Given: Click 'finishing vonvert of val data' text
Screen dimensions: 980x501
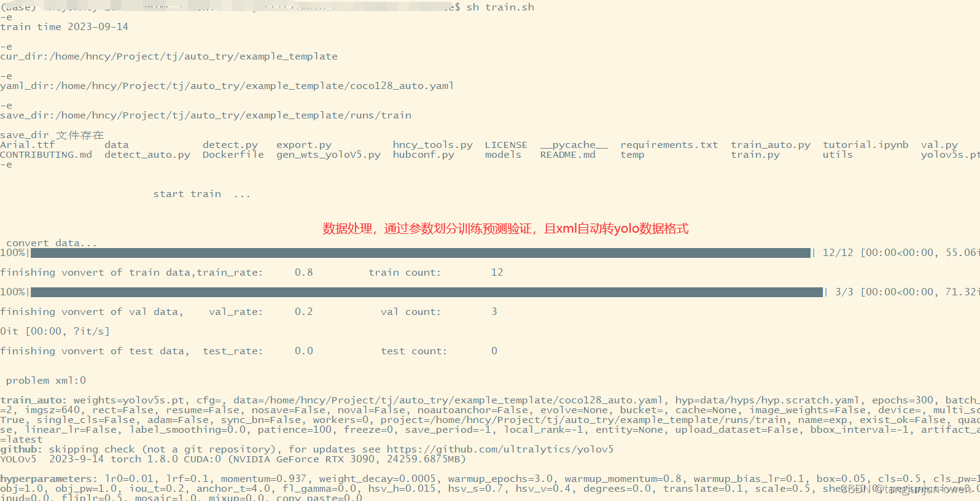Looking at the screenshot, I should [92, 312].
